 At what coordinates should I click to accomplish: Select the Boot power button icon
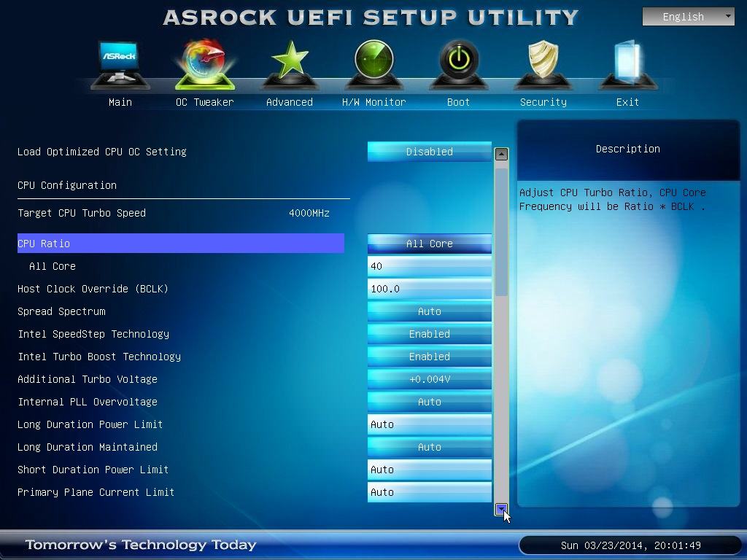458,64
